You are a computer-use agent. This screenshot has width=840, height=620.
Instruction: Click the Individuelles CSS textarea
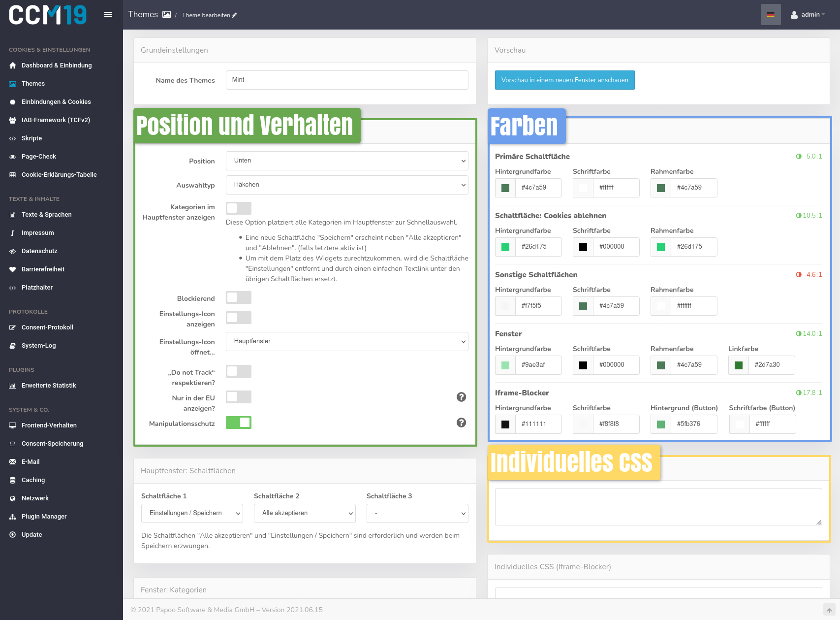[658, 507]
